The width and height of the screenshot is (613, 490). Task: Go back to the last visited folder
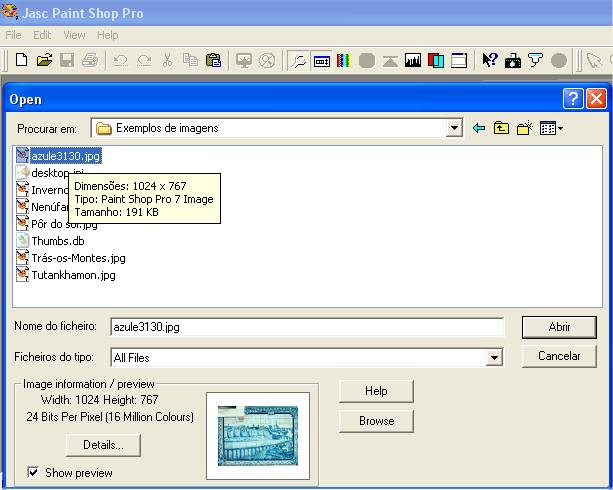click(479, 128)
